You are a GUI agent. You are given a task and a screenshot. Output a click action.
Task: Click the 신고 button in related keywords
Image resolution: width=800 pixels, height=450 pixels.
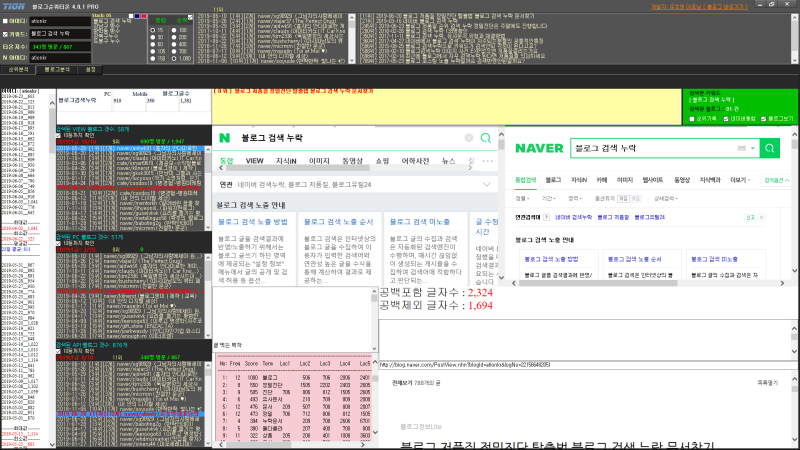click(x=751, y=217)
